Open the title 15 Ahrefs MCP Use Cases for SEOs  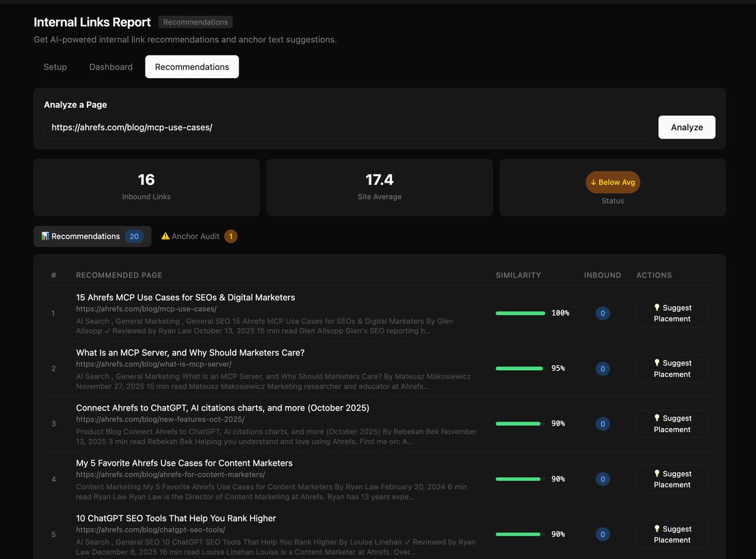[186, 297]
